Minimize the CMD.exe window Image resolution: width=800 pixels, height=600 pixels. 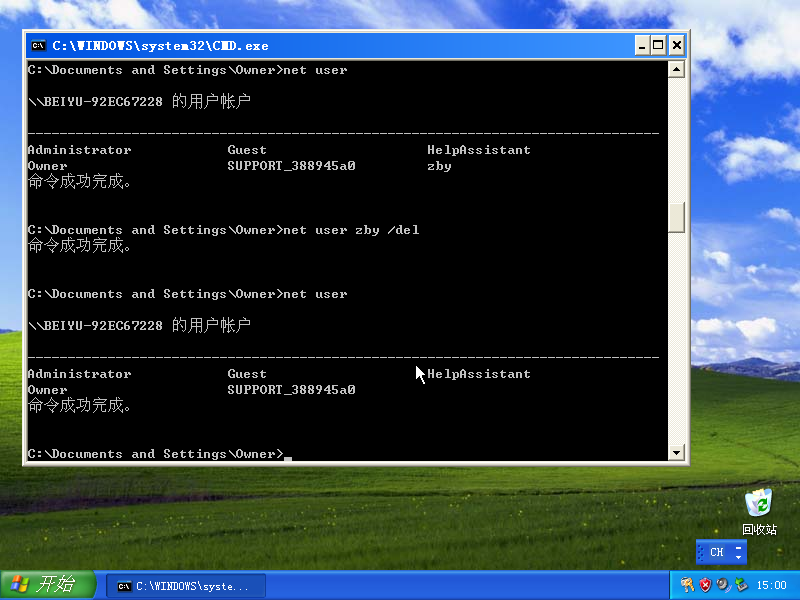[x=642, y=45]
